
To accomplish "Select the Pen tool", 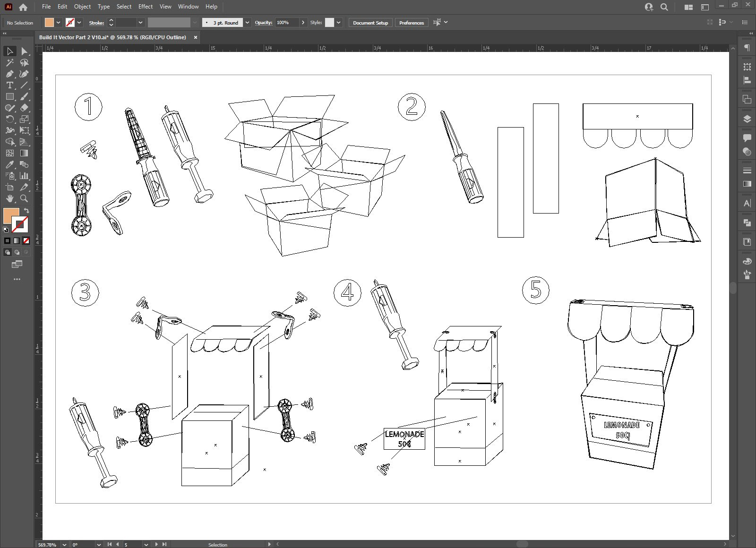I will pyautogui.click(x=9, y=74).
